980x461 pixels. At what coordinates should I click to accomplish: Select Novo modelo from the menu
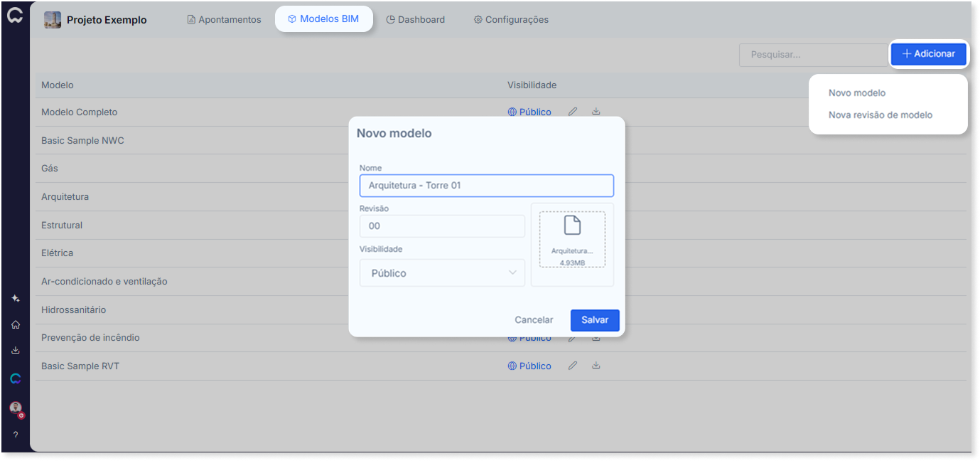point(857,93)
